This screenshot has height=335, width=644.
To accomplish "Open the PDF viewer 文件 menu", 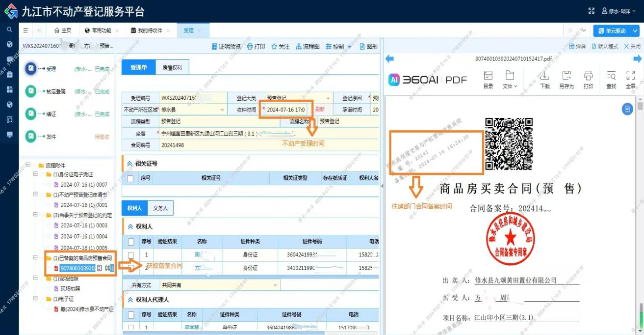I will 510,80.
